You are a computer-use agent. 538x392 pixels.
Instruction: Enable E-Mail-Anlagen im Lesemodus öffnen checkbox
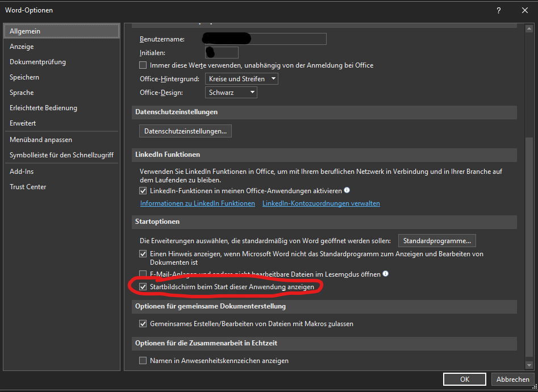coord(143,274)
